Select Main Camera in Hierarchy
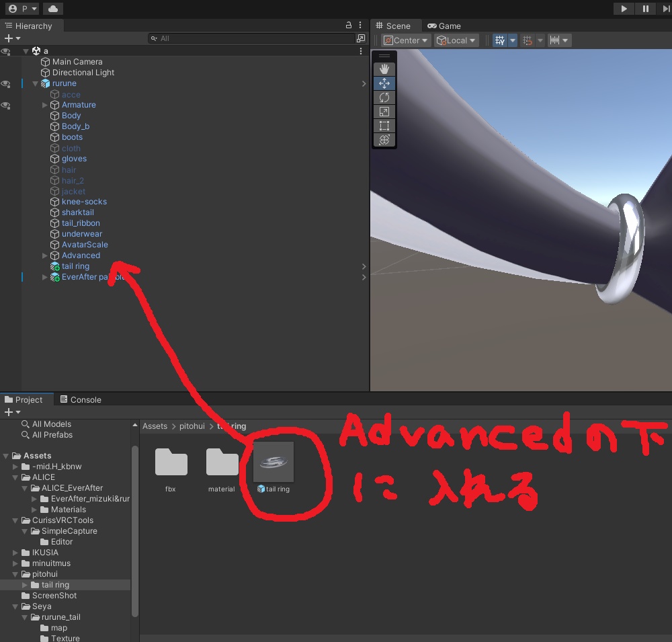Screen dimensions: 672x642 77,62
